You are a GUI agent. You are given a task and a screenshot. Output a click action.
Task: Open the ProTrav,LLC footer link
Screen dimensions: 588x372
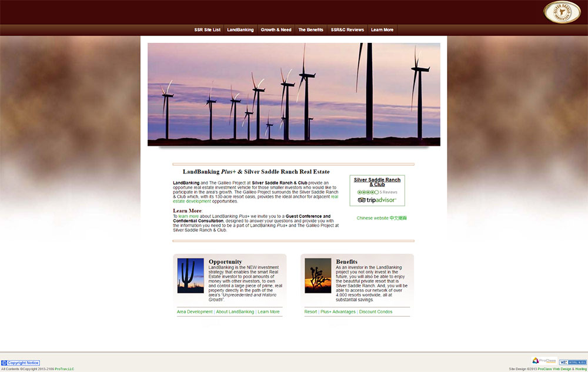(x=65, y=369)
